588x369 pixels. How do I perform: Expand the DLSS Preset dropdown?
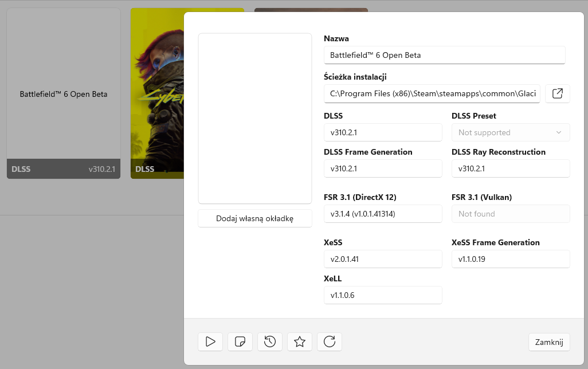511,132
